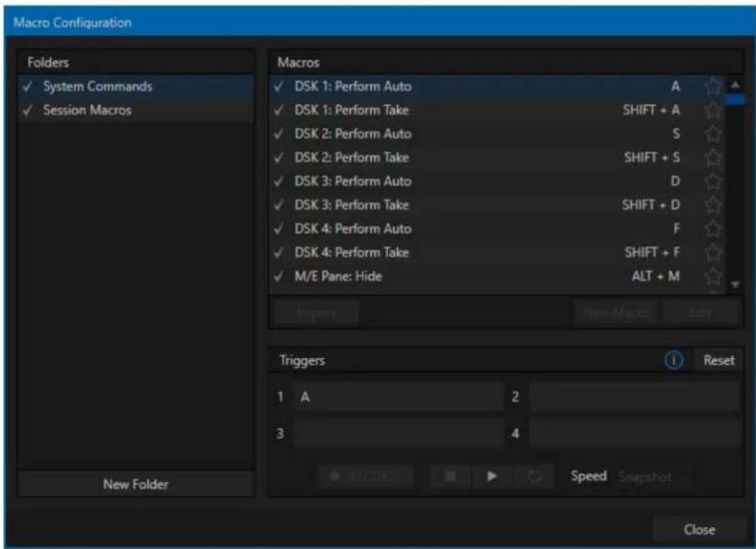Stop macro playback with the square button

click(x=451, y=476)
